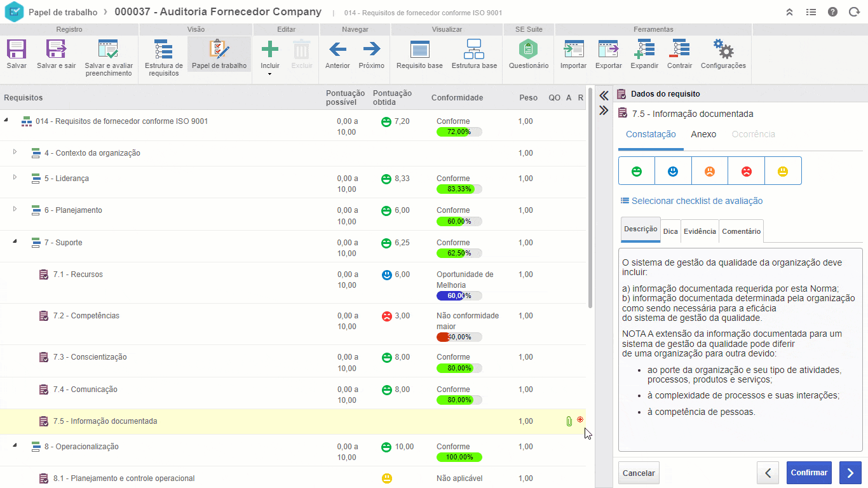Viewport: 868px width, 488px height.
Task: Click Selecionar checklist de avaliação link
Action: click(x=691, y=201)
